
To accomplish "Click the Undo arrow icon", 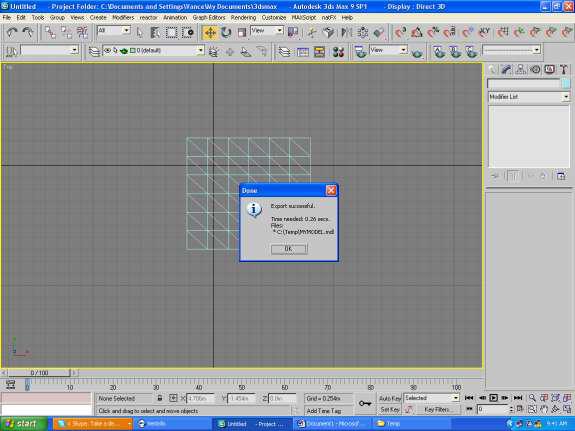I will point(12,33).
